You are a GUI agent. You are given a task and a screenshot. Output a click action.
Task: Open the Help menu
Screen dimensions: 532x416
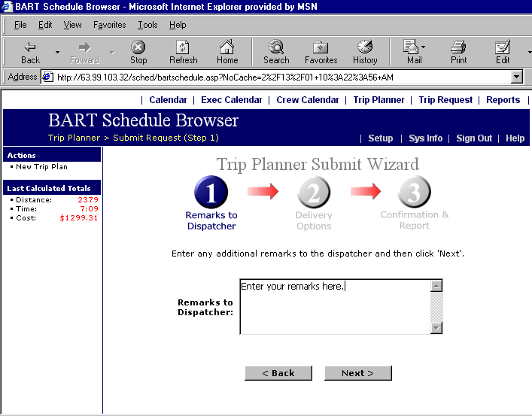click(x=178, y=25)
